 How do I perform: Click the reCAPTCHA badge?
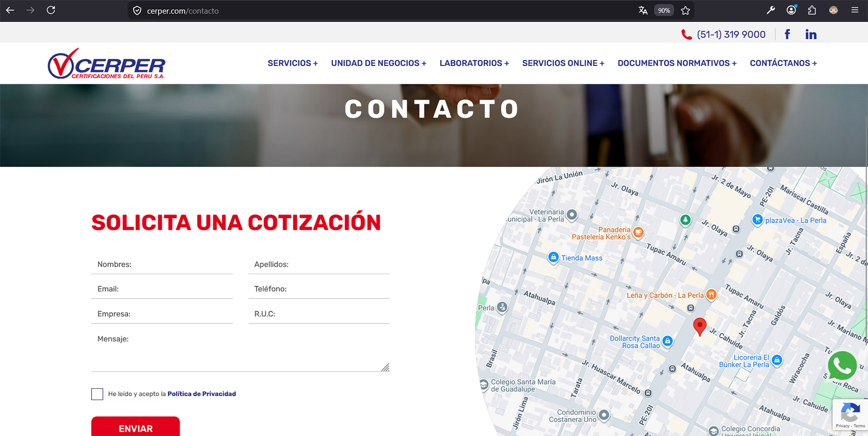[850, 416]
